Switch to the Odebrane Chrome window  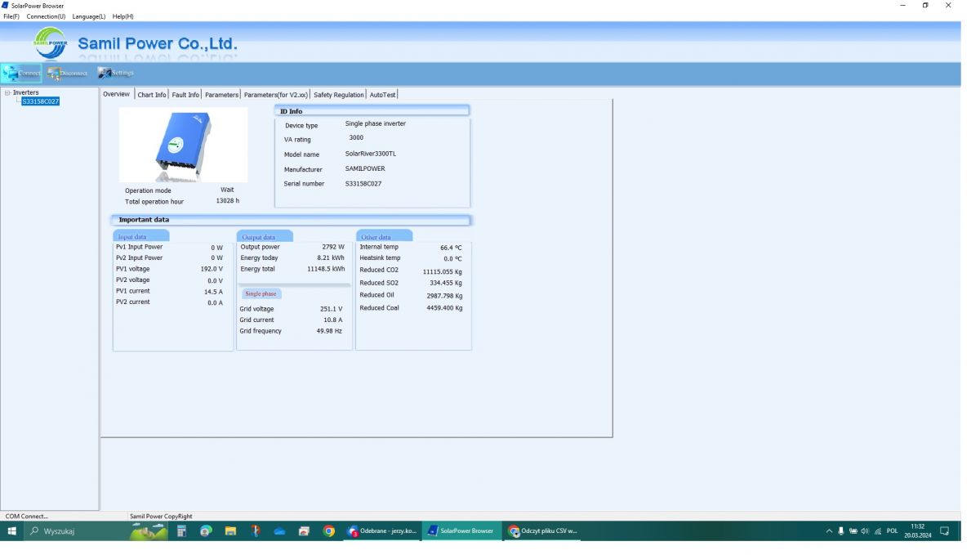click(x=382, y=531)
